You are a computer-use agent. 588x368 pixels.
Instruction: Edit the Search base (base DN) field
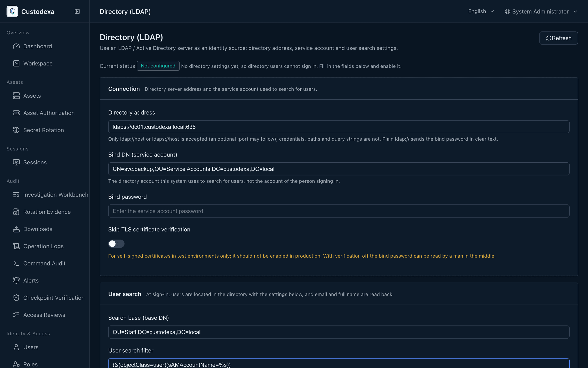pyautogui.click(x=339, y=332)
